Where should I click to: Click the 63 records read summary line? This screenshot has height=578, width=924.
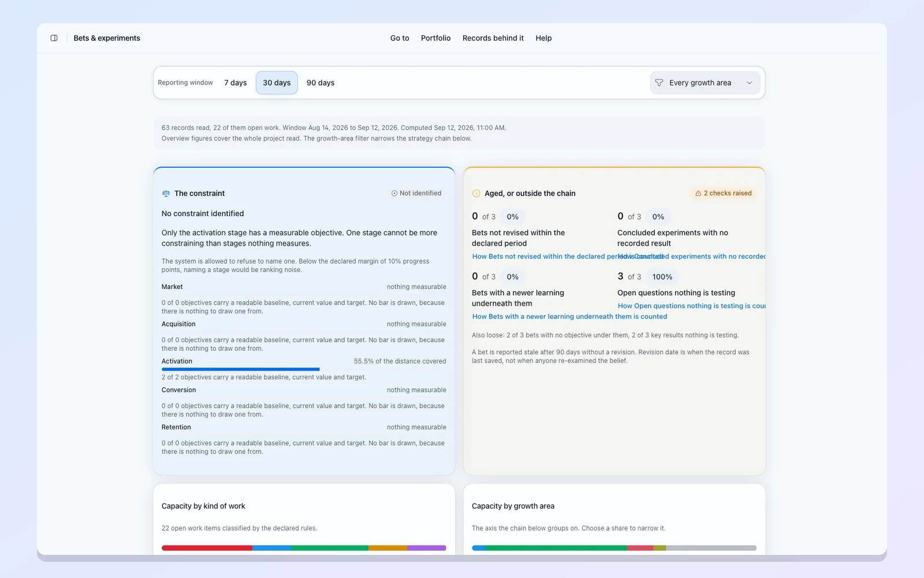[x=334, y=128]
